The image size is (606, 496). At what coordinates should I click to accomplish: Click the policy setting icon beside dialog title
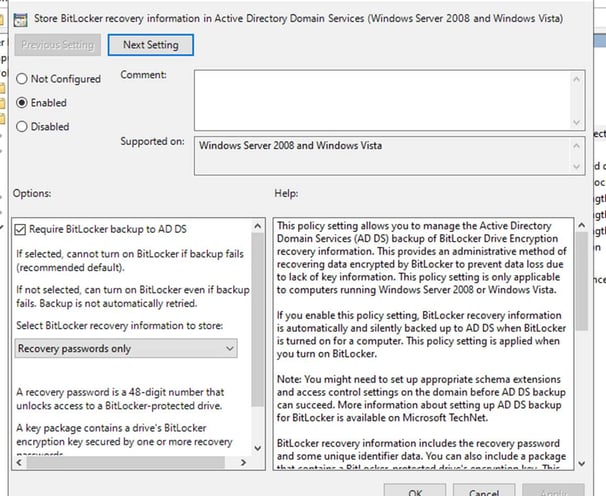20,19
